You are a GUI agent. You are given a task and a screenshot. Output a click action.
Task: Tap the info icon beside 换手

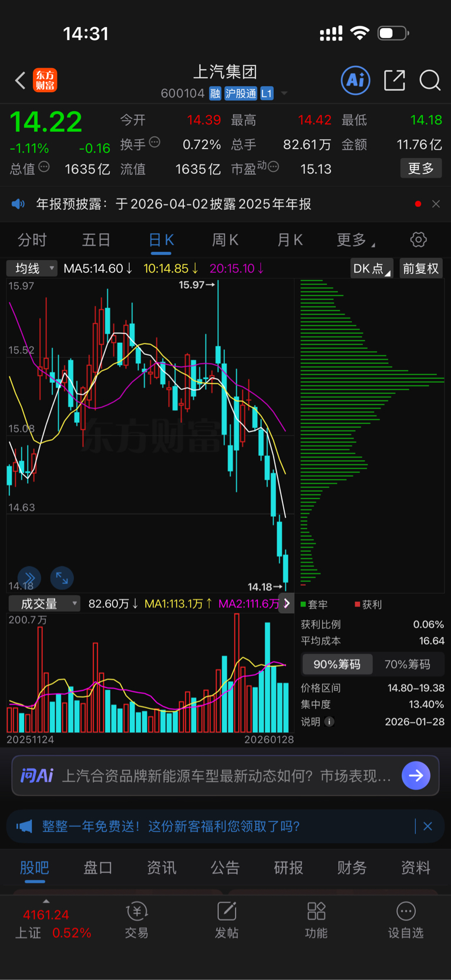(154, 142)
